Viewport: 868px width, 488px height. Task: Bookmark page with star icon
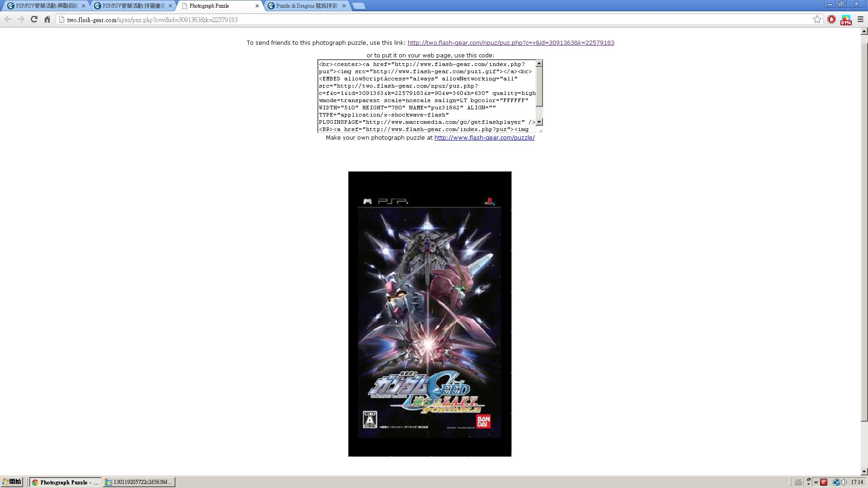click(x=817, y=19)
